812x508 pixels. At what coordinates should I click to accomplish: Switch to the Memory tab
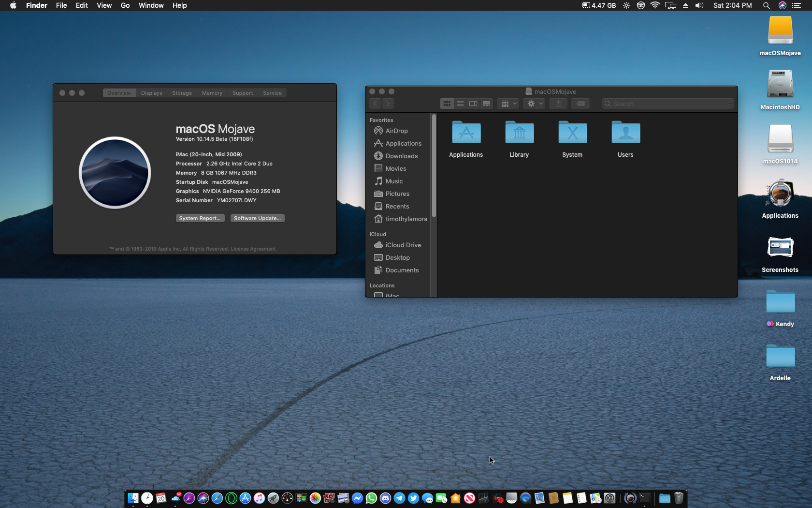[x=212, y=93]
